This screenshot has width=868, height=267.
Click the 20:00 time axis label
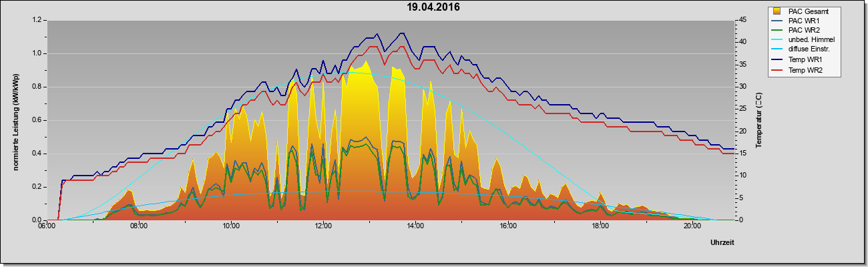coord(692,226)
